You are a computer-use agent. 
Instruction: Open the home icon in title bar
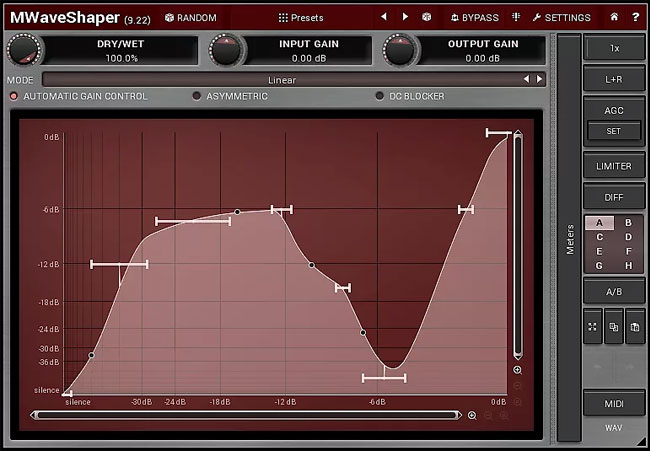pos(614,17)
